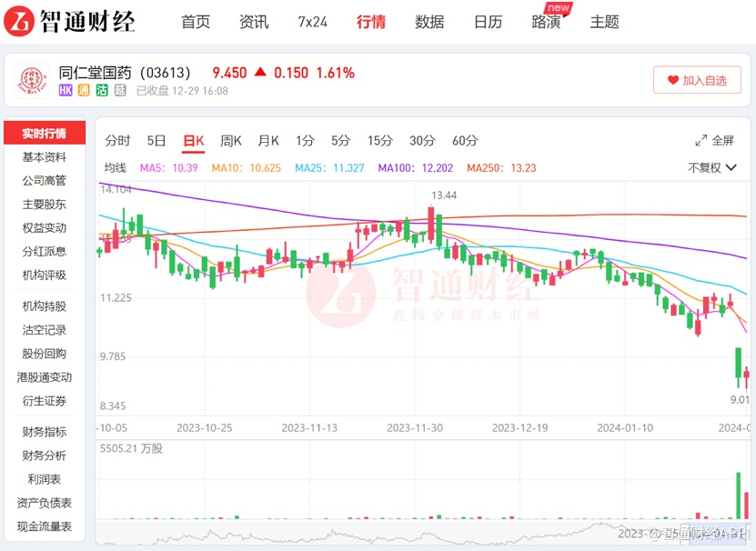Click the 5505.21 万股 volume label
This screenshot has width=756, height=551.
[131, 448]
